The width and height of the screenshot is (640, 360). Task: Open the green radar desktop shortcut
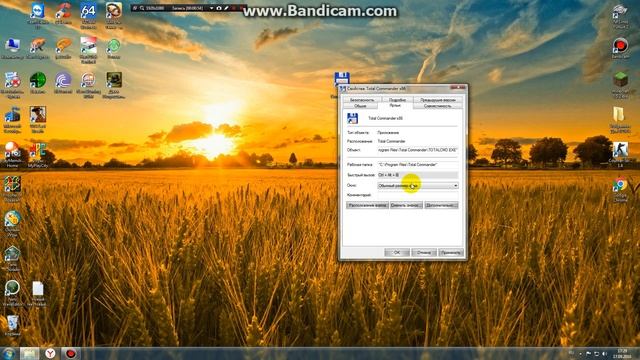point(38,80)
